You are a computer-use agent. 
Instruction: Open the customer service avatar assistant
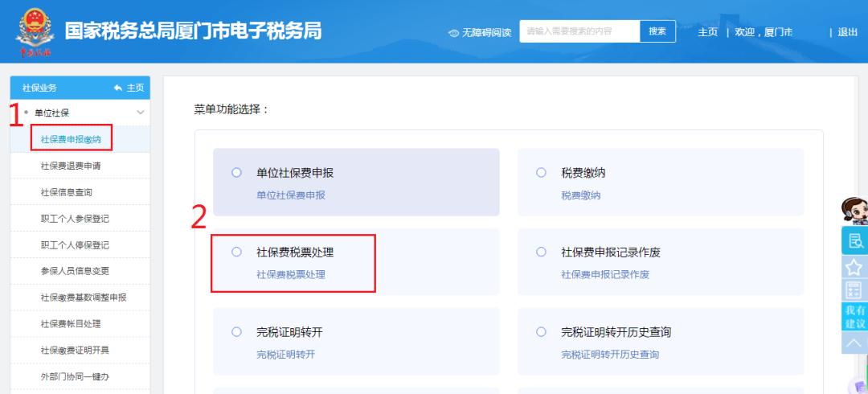(854, 211)
